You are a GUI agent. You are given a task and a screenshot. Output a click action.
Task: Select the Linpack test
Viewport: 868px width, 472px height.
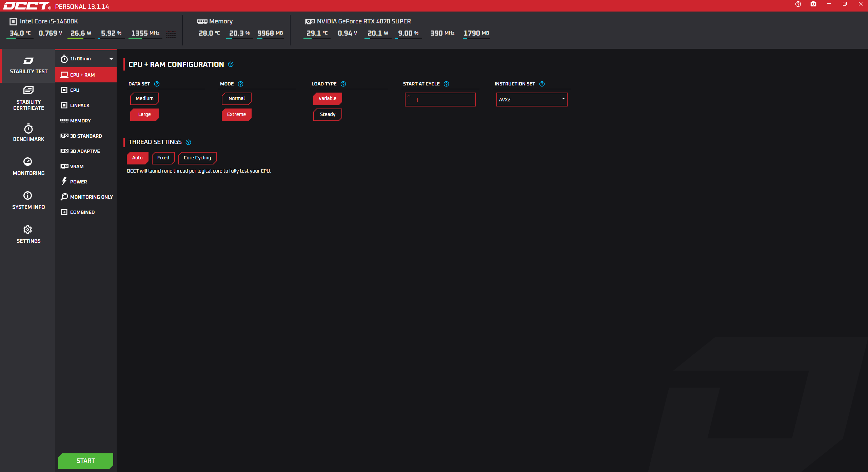click(80, 105)
